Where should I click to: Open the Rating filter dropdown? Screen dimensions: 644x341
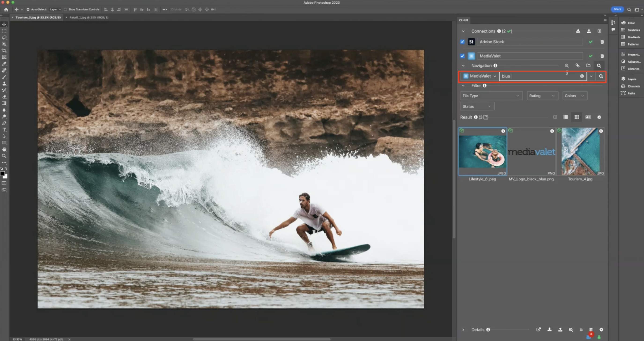point(542,96)
